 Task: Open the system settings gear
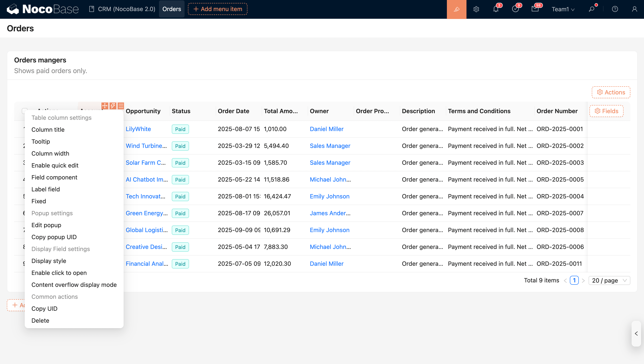point(476,9)
